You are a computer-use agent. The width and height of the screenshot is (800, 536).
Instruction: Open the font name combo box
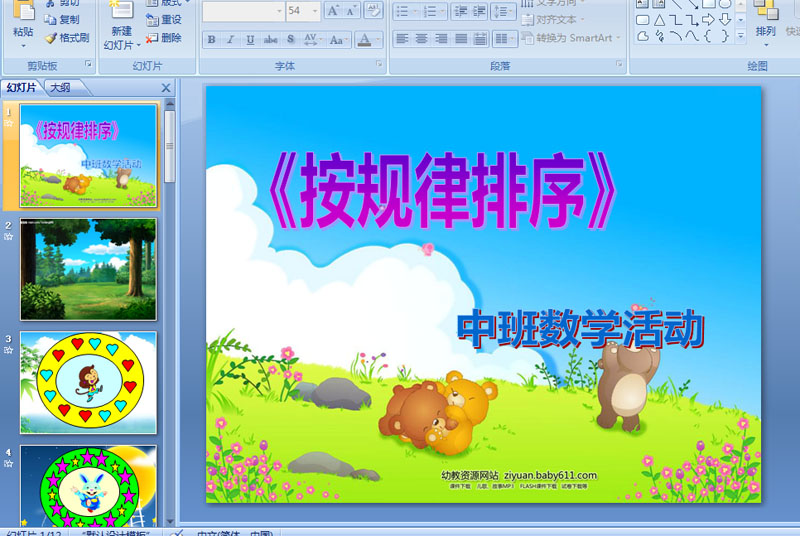243,11
